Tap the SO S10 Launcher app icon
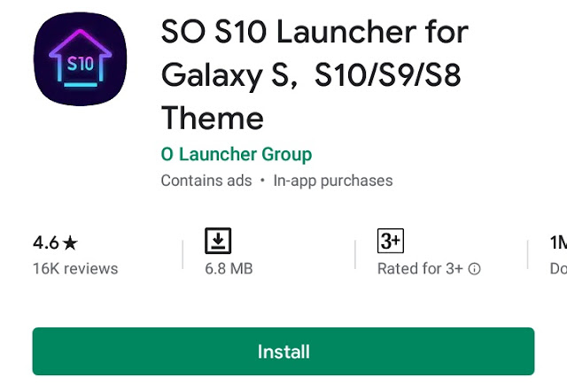This screenshot has height=392, width=567. pyautogui.click(x=81, y=59)
